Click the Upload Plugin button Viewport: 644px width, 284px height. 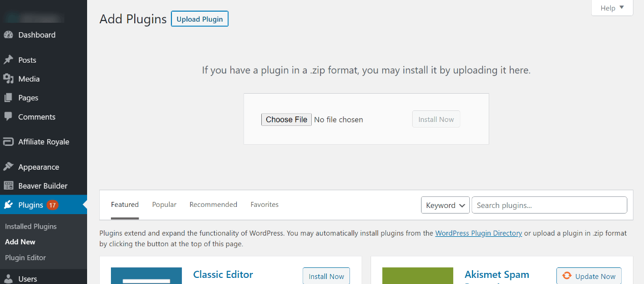pos(200,19)
